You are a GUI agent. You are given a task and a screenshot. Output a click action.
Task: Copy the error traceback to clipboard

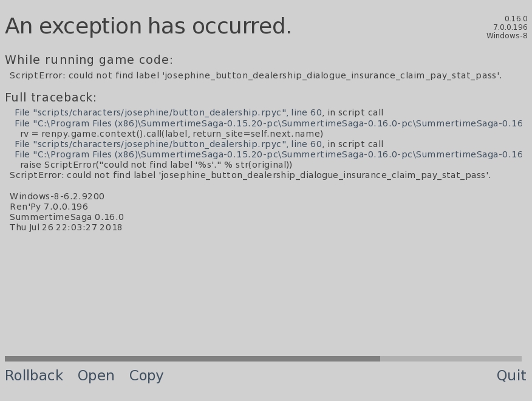146,375
